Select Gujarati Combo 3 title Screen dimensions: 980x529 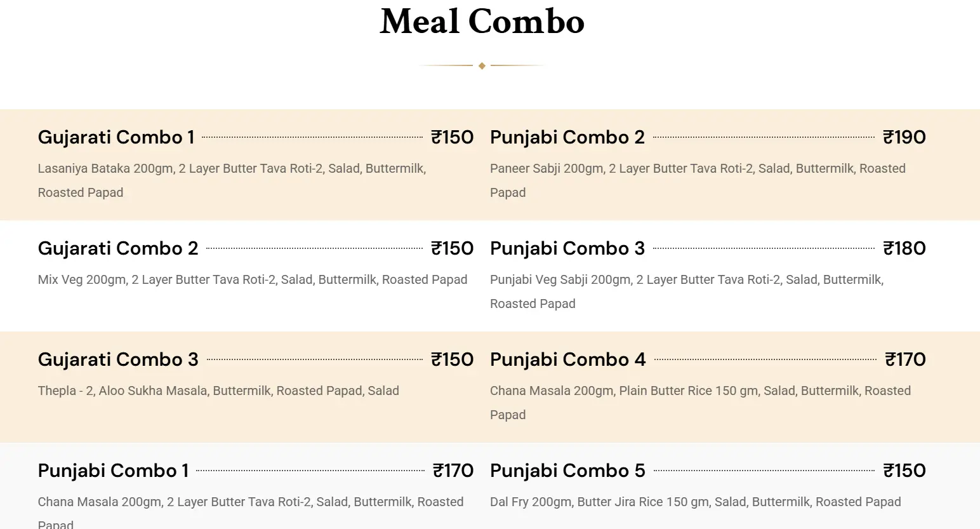click(x=118, y=359)
